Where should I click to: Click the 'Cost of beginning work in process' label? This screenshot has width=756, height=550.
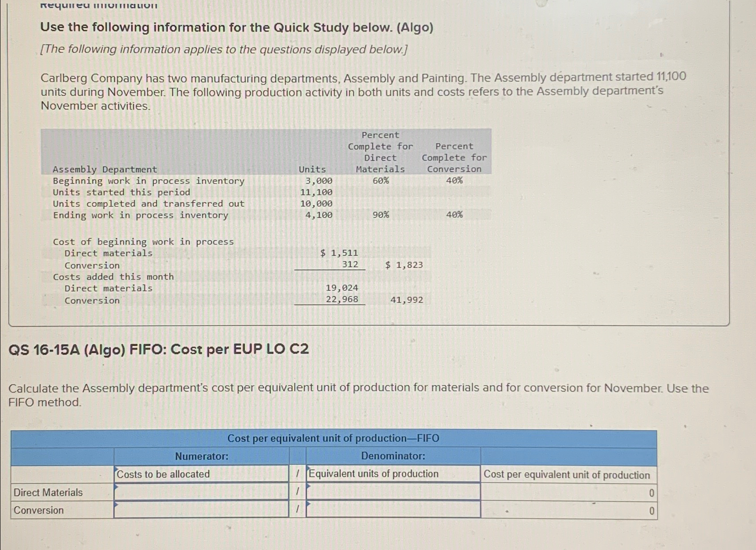click(x=143, y=242)
